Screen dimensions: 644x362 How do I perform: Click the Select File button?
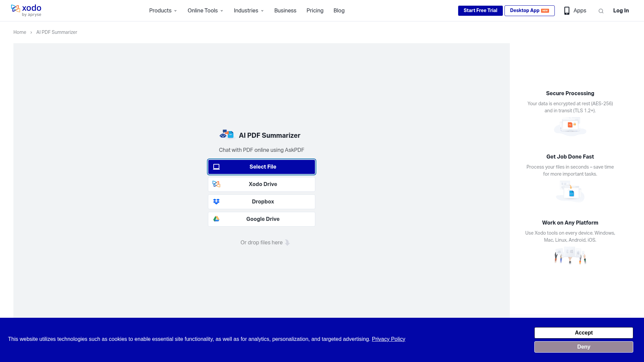click(262, 167)
